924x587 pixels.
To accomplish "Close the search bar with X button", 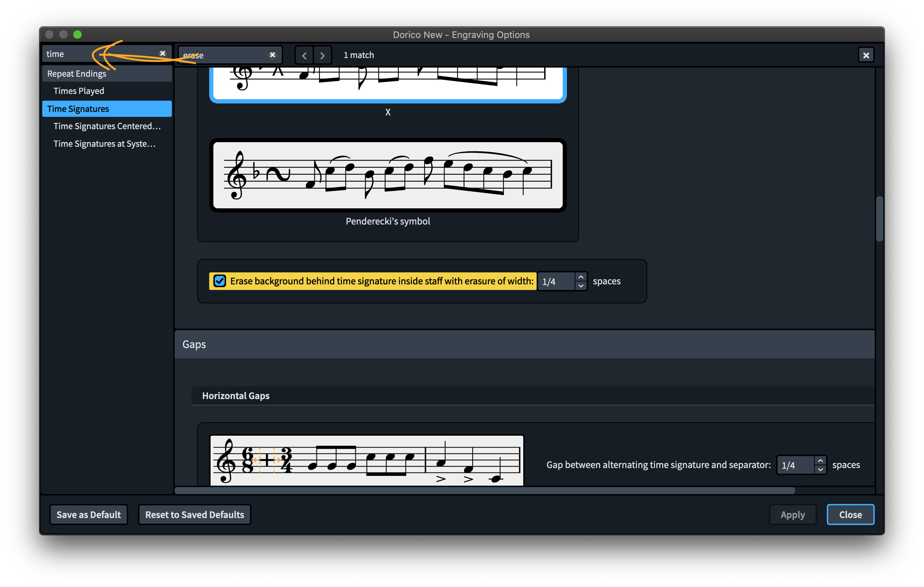I will pos(866,55).
